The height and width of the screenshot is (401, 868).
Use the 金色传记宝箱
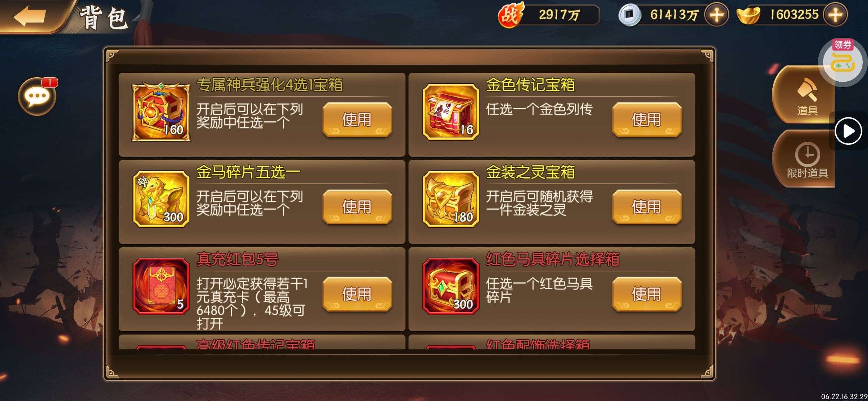647,120
